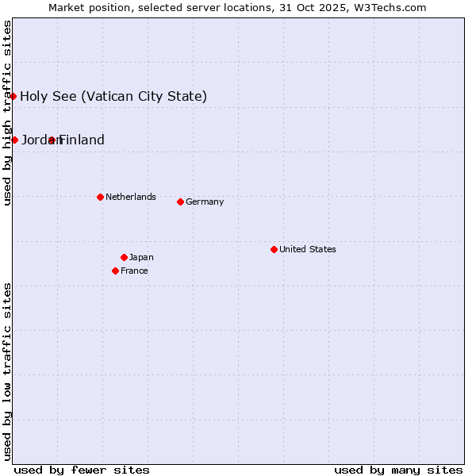Select the "Netherlands" text label

(130, 197)
